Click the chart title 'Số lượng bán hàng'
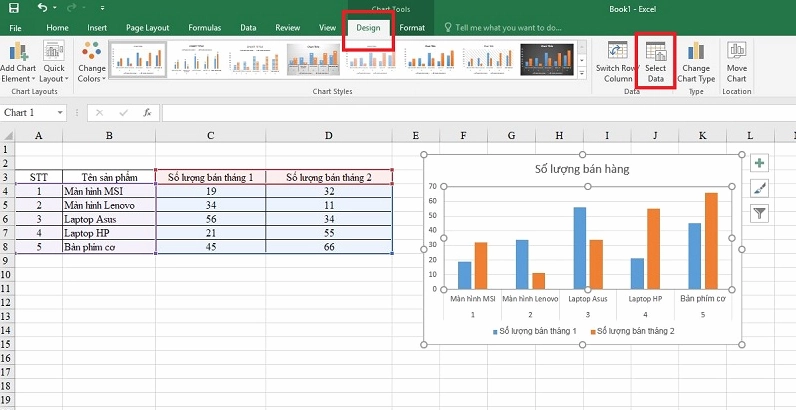 pos(582,169)
